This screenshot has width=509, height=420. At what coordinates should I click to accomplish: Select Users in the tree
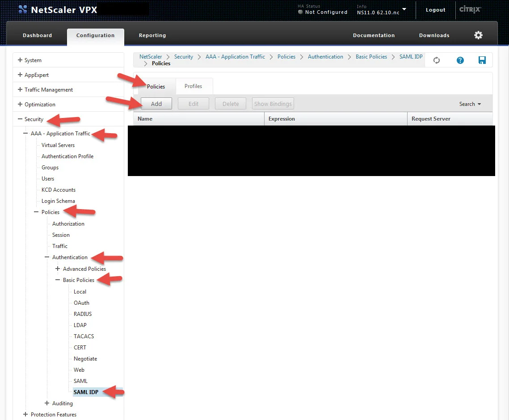pyautogui.click(x=48, y=179)
